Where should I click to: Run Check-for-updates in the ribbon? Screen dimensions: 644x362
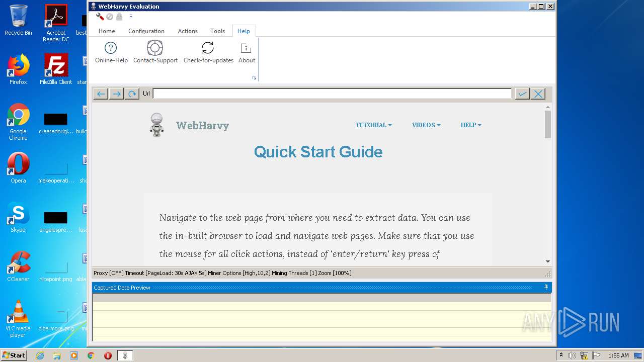[x=208, y=52]
